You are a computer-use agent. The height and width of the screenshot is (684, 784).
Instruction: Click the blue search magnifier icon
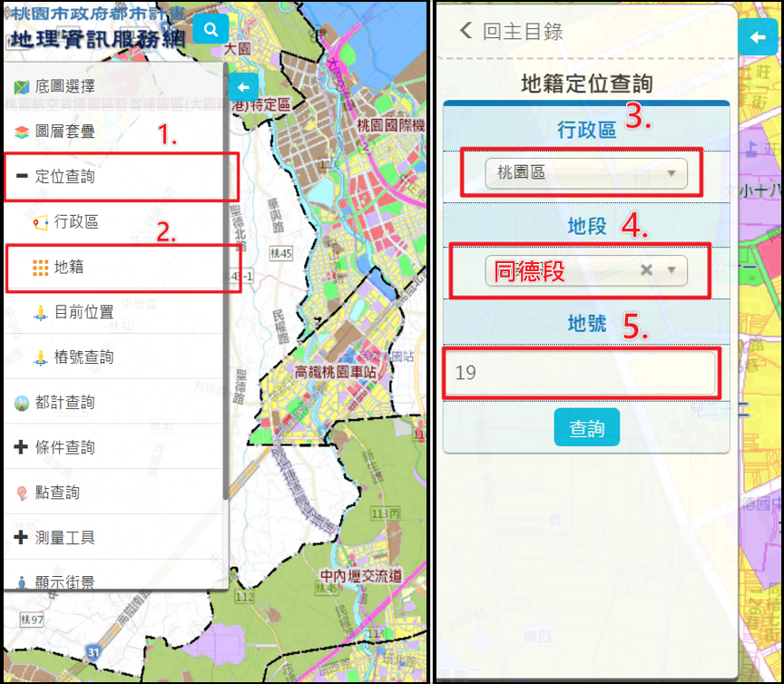click(x=211, y=30)
